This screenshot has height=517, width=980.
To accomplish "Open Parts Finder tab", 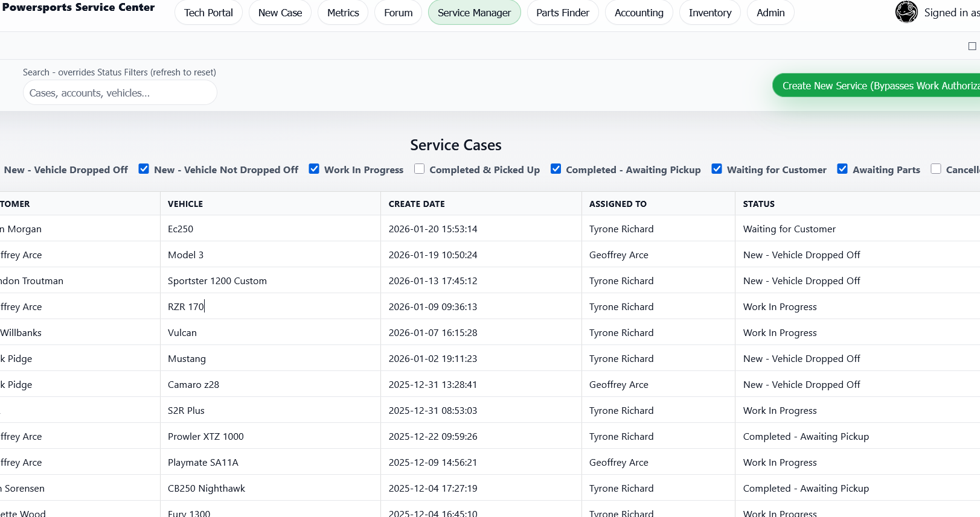I will 563,13.
